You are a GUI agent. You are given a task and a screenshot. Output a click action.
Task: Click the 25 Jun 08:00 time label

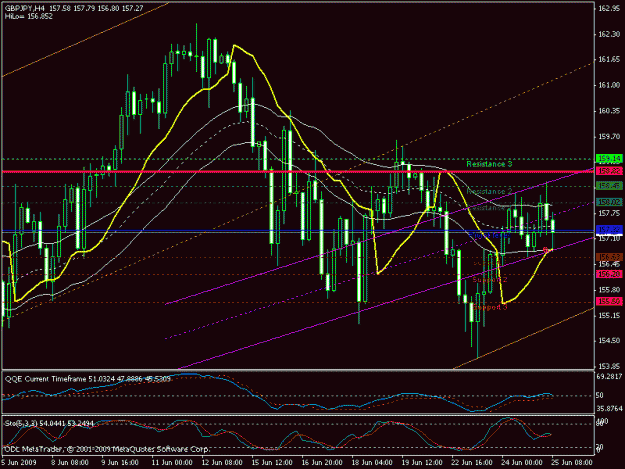(572, 463)
